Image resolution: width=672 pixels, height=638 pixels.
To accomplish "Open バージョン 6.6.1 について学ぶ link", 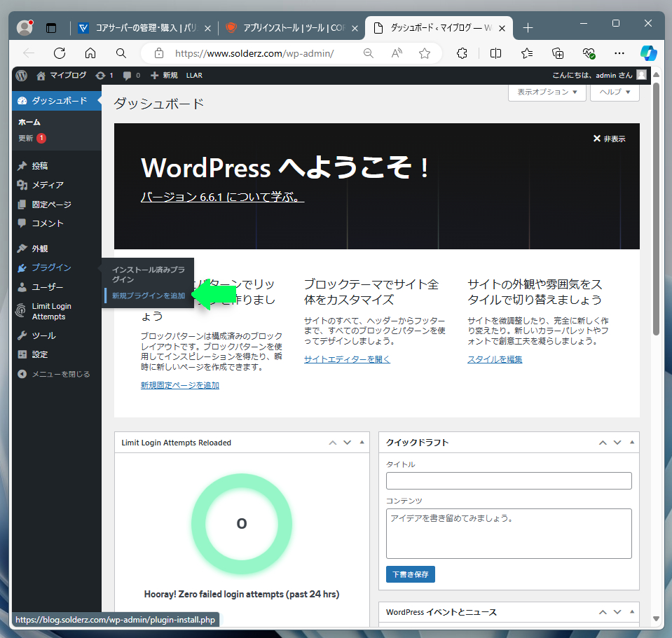I will [222, 197].
